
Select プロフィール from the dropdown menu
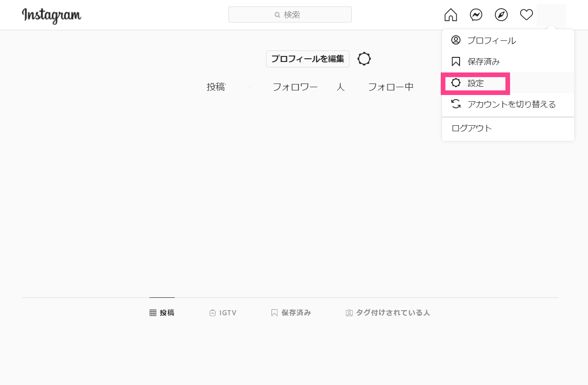click(x=508, y=40)
